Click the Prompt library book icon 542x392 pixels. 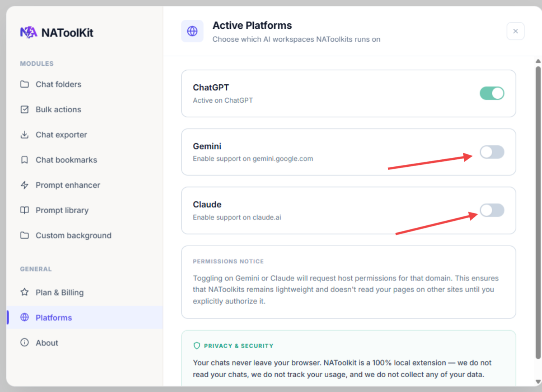[x=24, y=210]
